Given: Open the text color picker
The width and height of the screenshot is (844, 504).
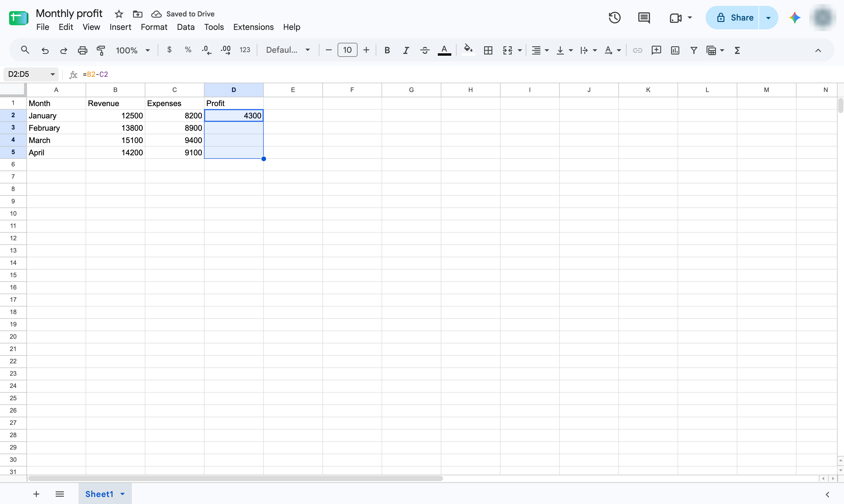Looking at the screenshot, I should click(444, 50).
